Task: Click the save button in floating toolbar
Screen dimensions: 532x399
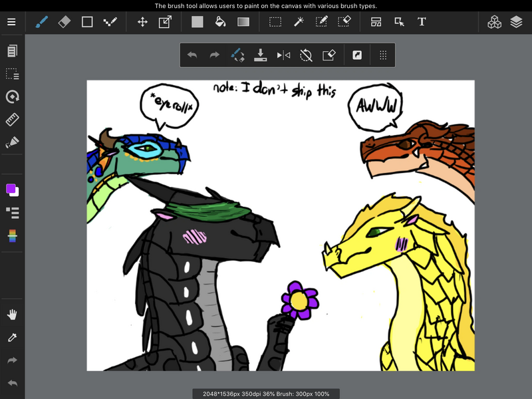Action: coord(260,55)
